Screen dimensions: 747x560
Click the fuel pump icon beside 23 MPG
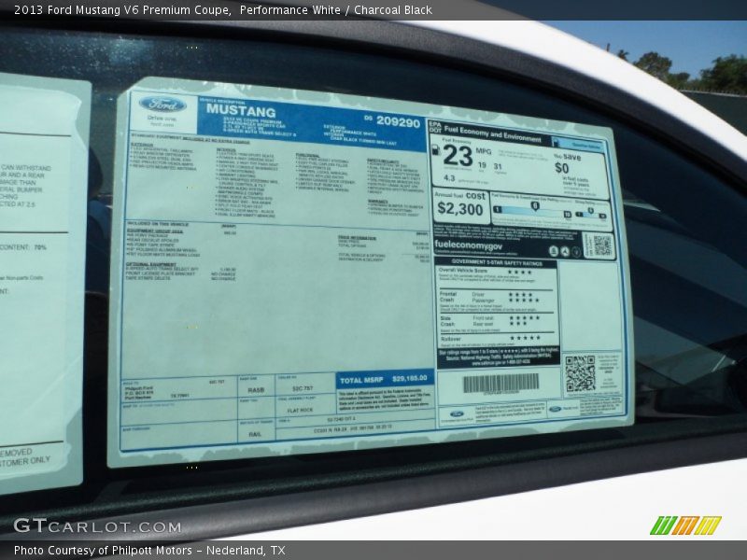click(x=435, y=149)
